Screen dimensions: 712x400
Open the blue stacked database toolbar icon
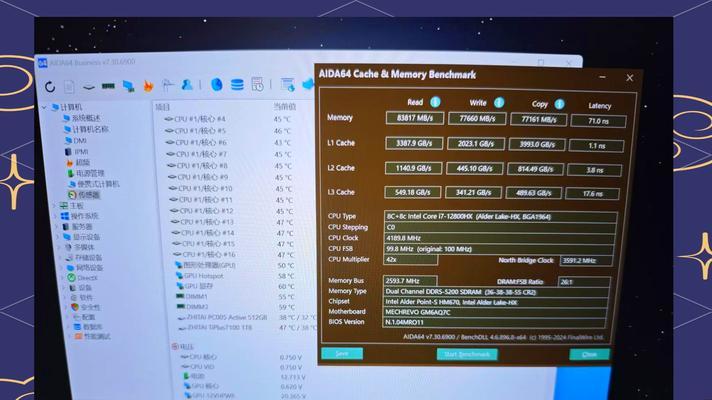(237, 84)
